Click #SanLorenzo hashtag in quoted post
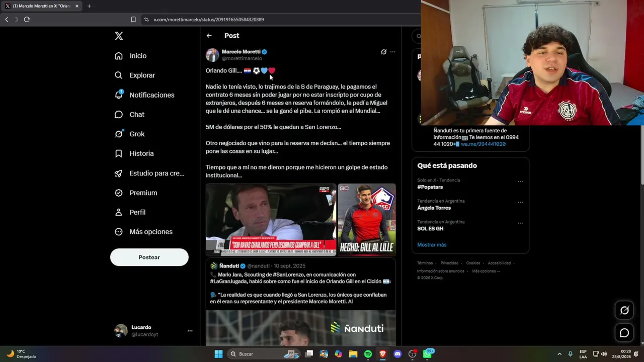Image resolution: width=644 pixels, height=362 pixels. click(x=290, y=275)
